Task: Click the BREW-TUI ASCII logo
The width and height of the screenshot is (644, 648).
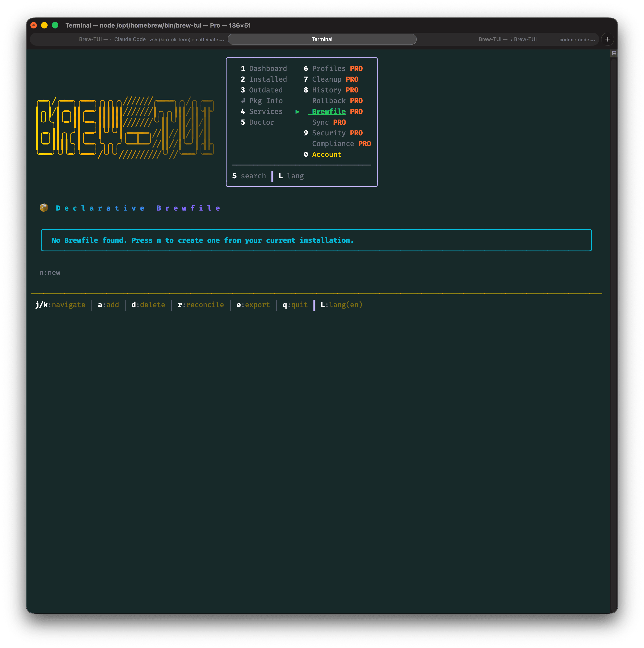Action: [125, 128]
